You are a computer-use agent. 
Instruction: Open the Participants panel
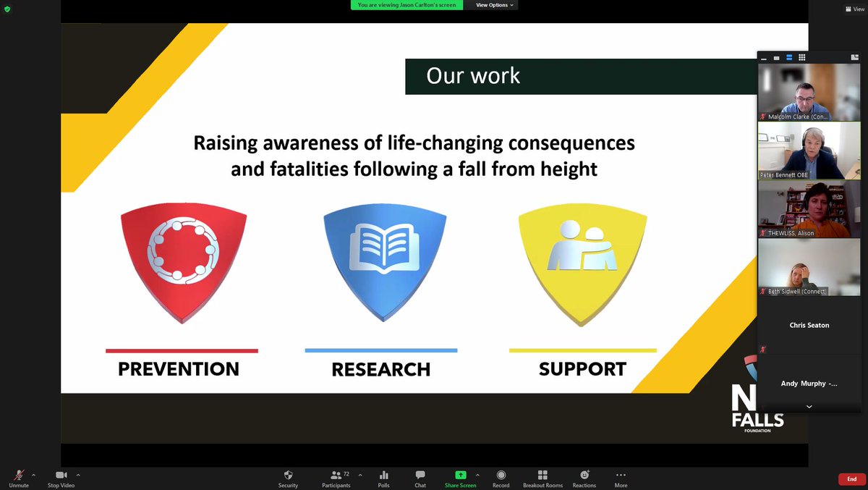coord(336,478)
